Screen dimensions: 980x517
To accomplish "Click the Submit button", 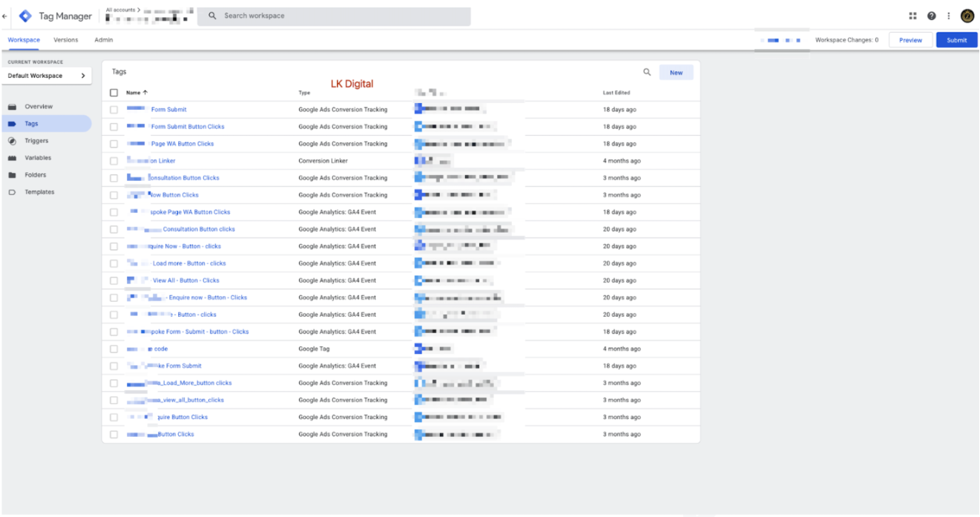I will point(957,40).
